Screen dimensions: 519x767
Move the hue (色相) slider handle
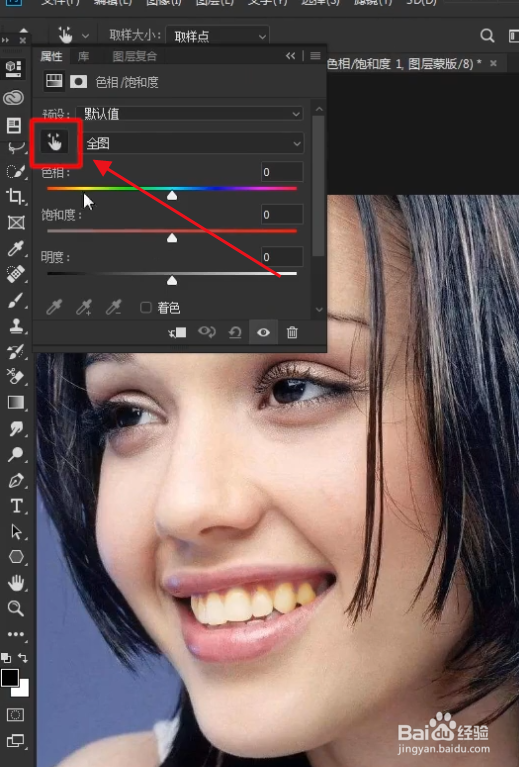pyautogui.click(x=172, y=196)
